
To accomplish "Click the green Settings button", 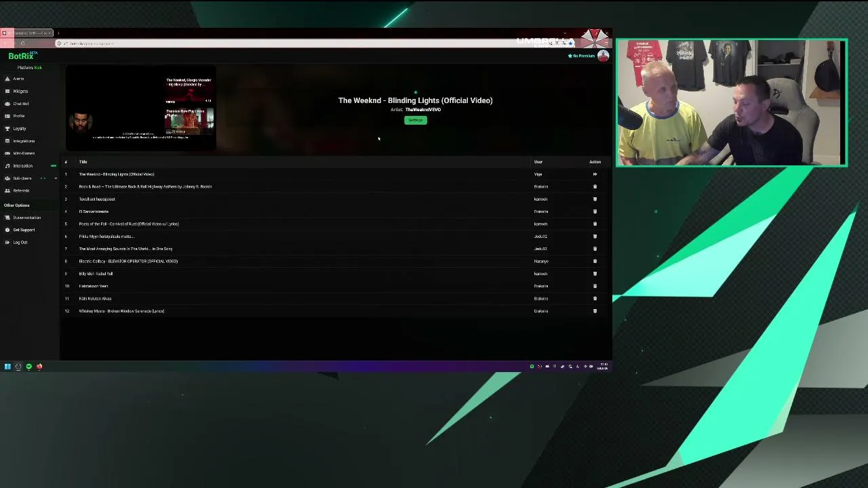I will pos(416,120).
